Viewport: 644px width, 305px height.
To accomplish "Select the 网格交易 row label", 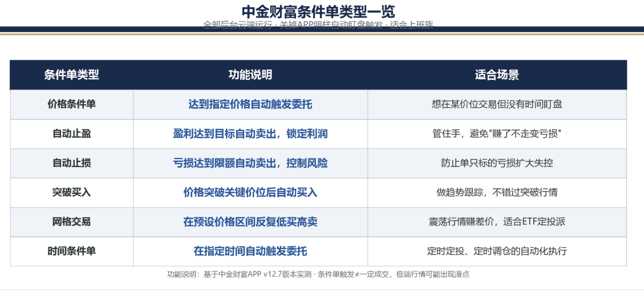I will 71,222.
